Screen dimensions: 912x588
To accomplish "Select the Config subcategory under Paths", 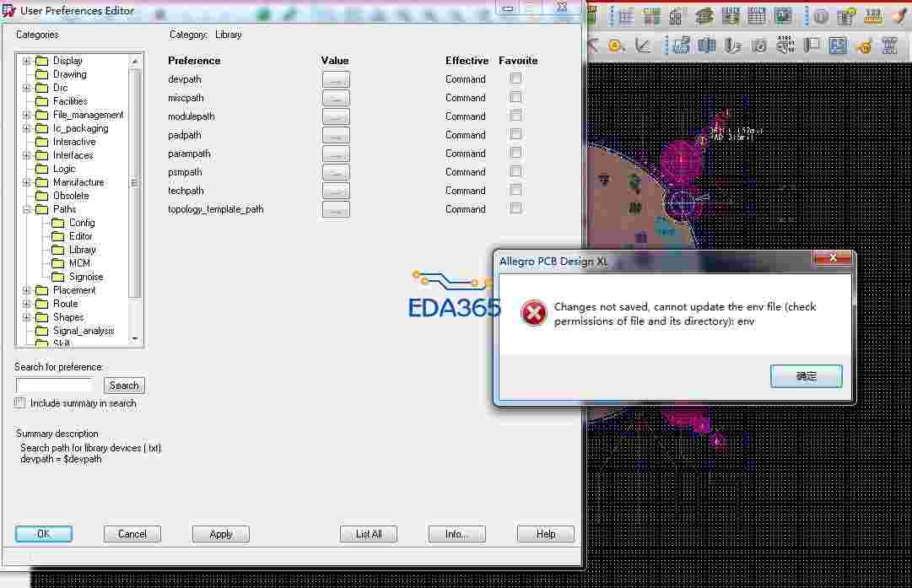I will 82,223.
